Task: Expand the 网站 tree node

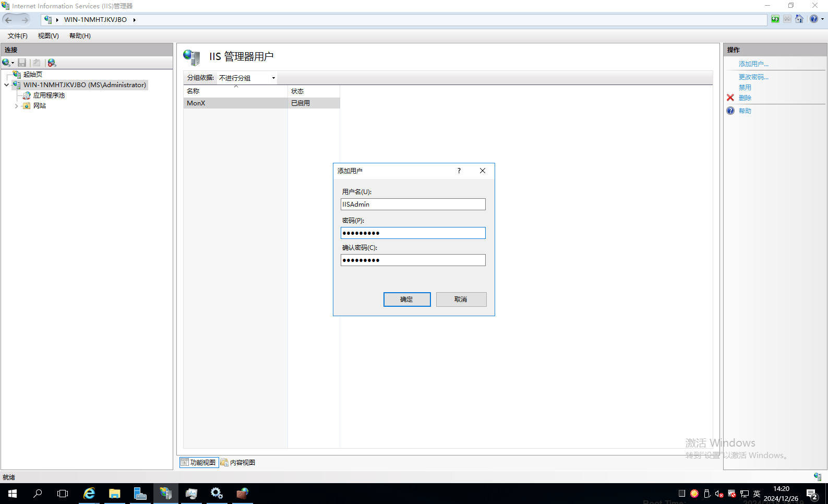Action: point(16,106)
